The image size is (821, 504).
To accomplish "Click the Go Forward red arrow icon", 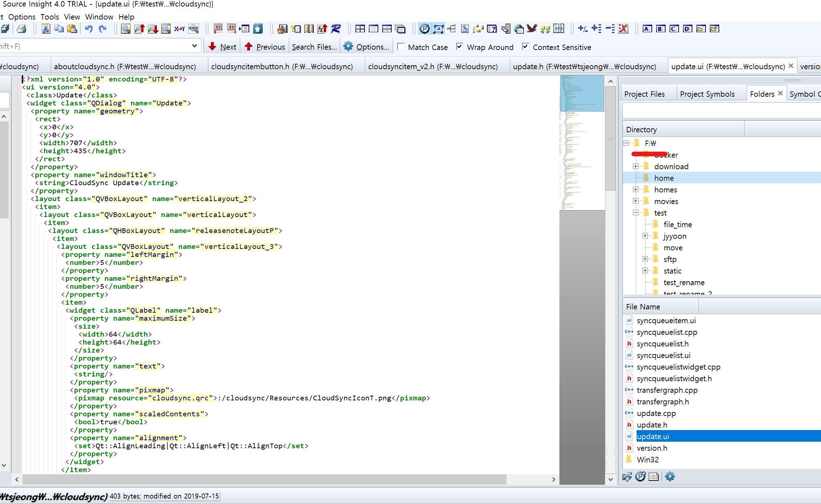I will (232, 29).
